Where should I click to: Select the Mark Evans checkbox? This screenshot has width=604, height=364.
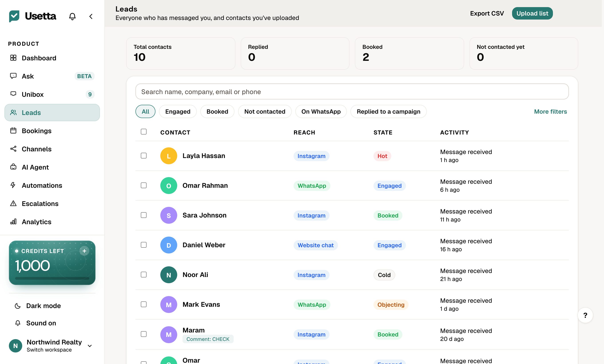click(144, 304)
